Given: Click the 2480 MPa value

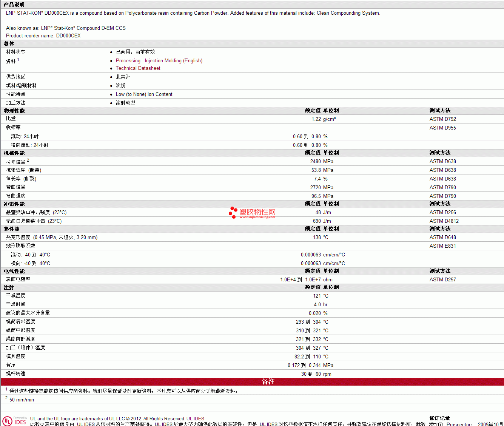Looking at the screenshot, I should point(322,162).
